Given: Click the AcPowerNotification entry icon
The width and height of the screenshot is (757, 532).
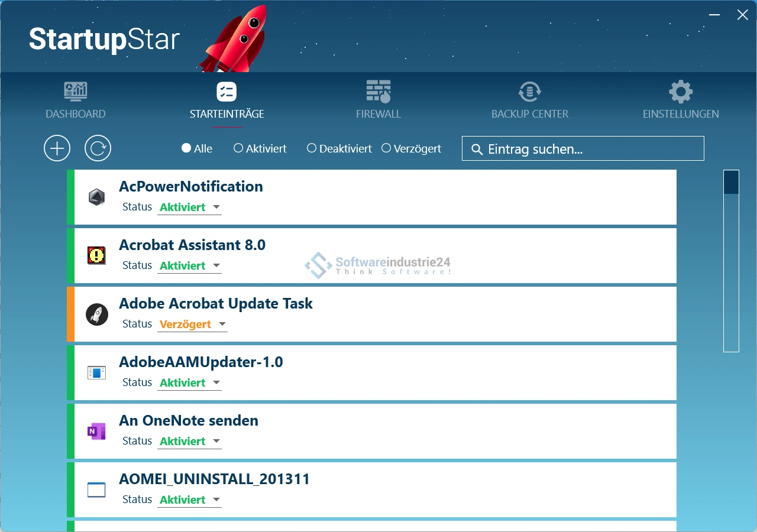Looking at the screenshot, I should (96, 197).
